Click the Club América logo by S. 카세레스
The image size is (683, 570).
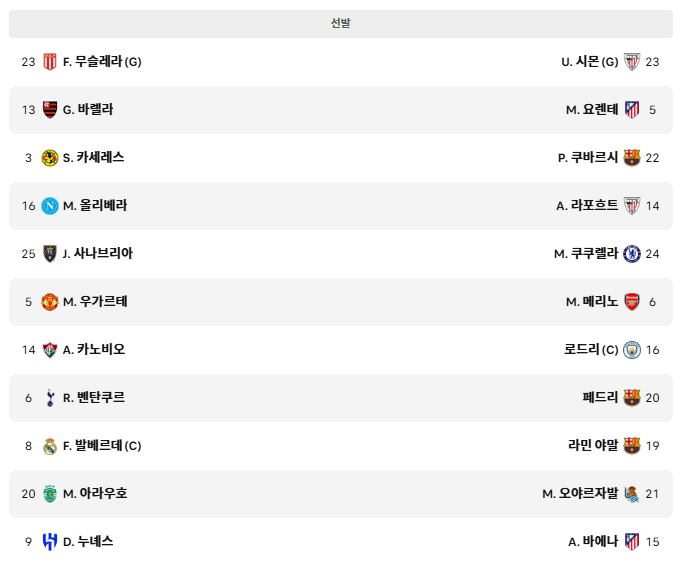point(50,158)
